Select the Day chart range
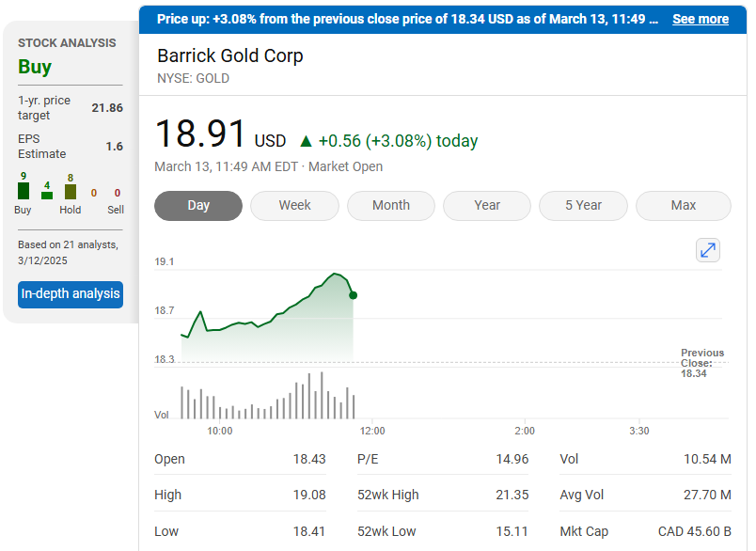This screenshot has height=551, width=756. pos(198,205)
